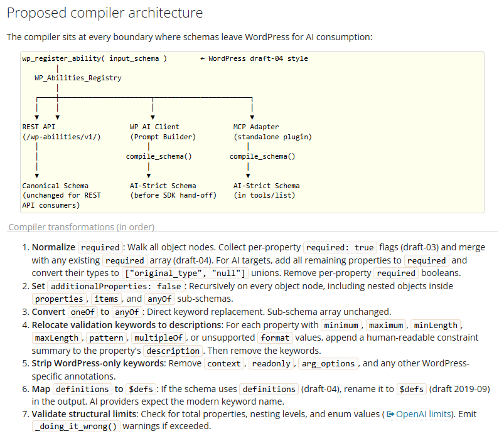
Task: Click the "description" code token
Action: pyautogui.click(x=173, y=351)
